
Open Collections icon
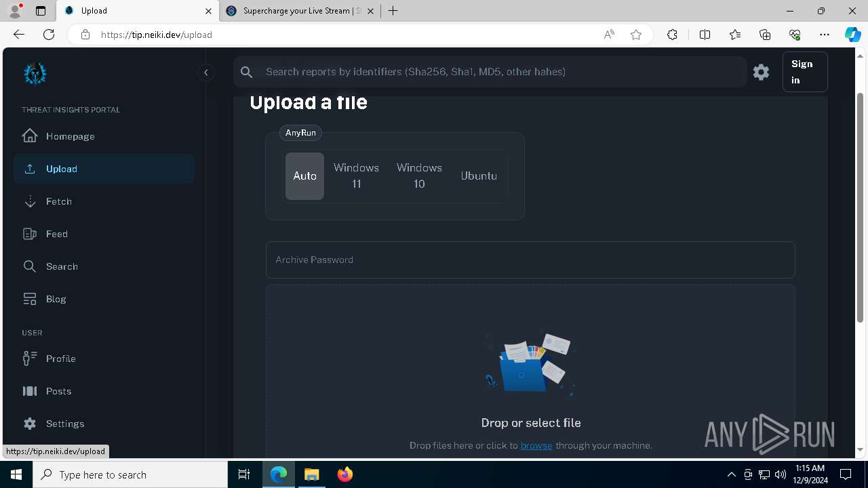tap(765, 35)
